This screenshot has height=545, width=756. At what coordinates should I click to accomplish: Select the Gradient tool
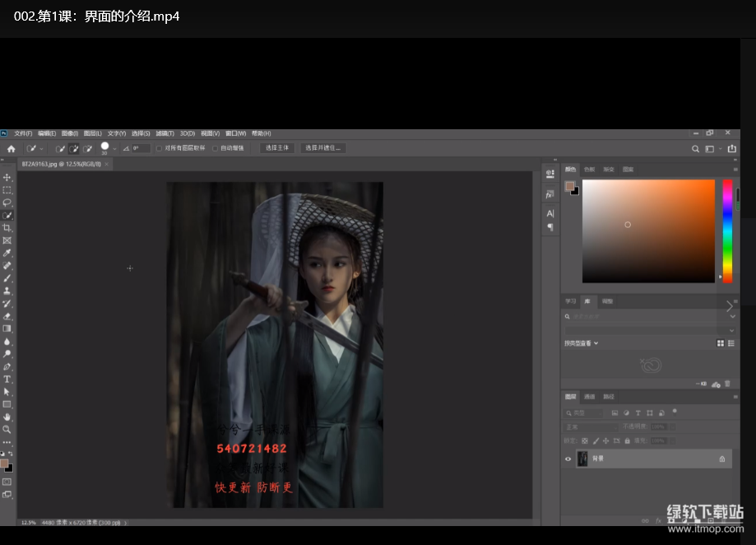tap(7, 328)
